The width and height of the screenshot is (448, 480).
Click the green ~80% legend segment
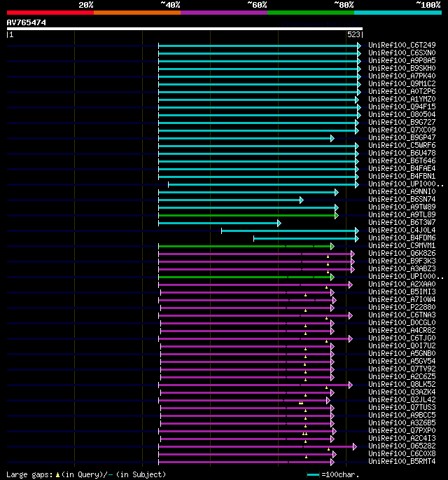click(311, 13)
